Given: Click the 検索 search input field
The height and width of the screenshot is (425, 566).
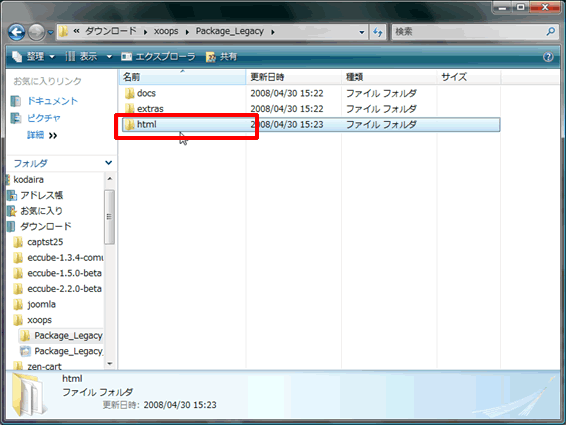Looking at the screenshot, I should 469,32.
